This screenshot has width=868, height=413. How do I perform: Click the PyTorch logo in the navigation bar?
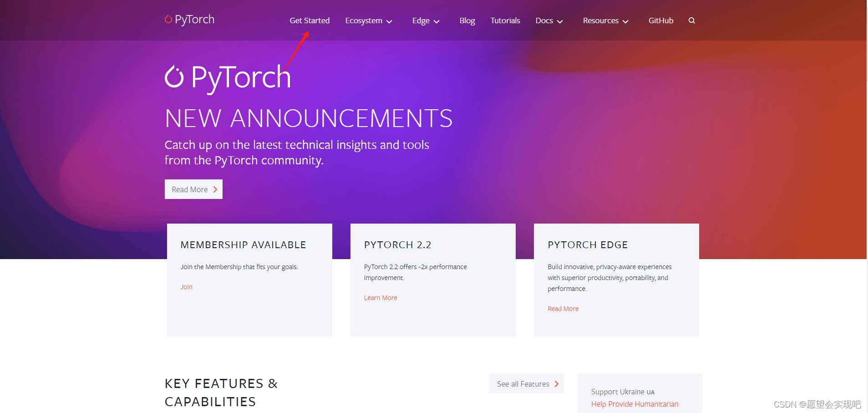click(x=189, y=19)
